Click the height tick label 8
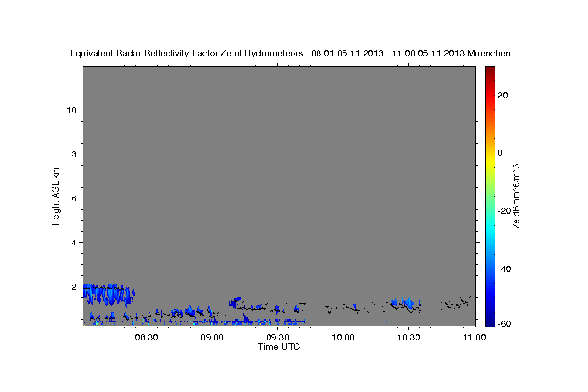 [73, 154]
